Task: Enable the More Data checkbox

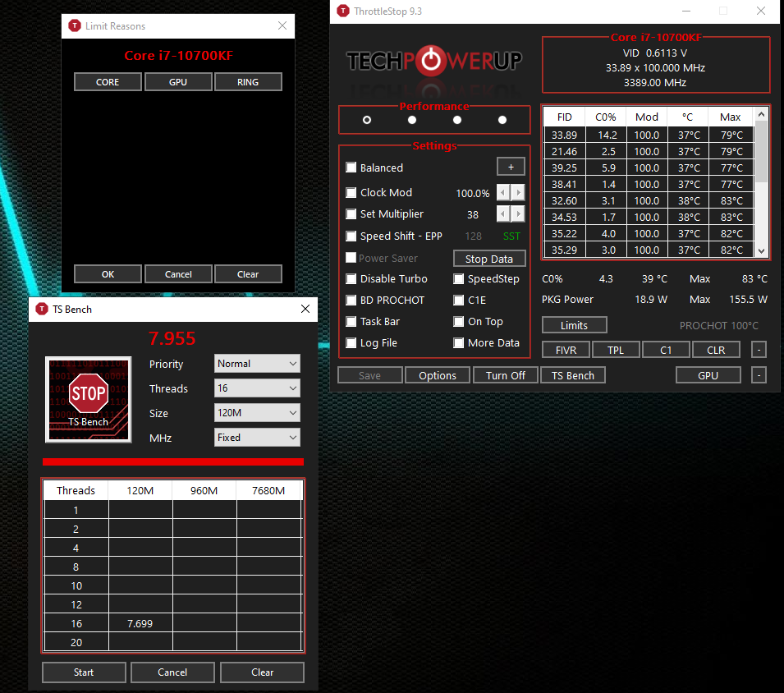Action: (x=459, y=343)
